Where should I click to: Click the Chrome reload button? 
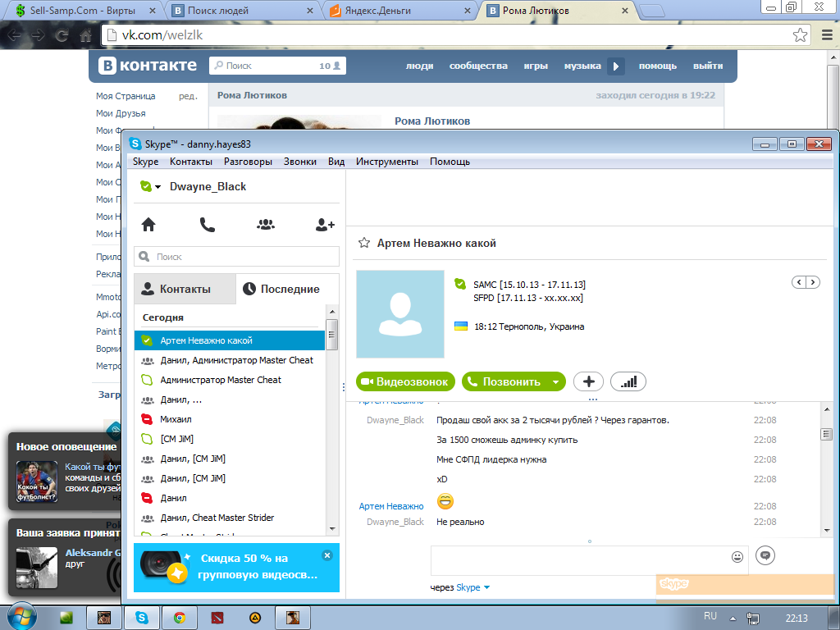click(x=62, y=35)
